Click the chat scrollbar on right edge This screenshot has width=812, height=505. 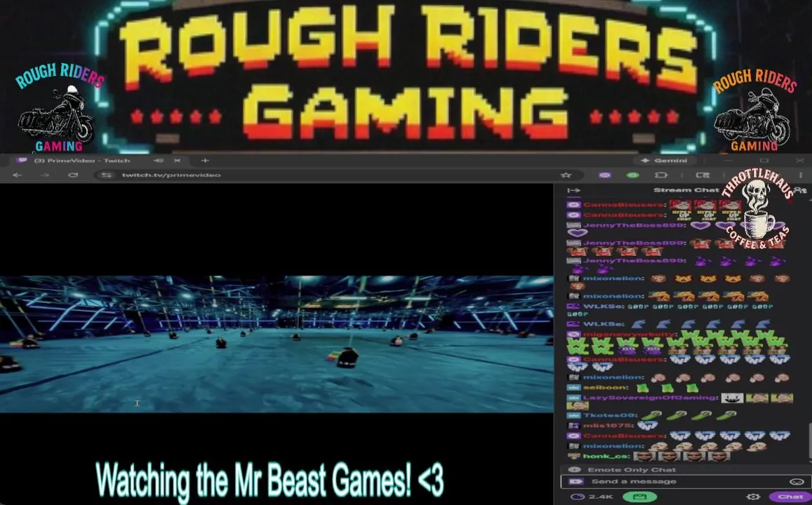809,440
